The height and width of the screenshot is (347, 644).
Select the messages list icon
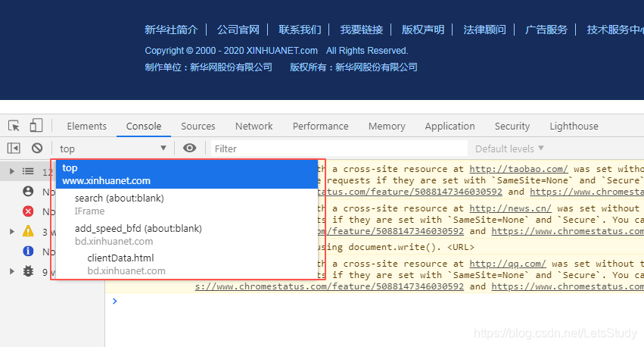coord(28,171)
